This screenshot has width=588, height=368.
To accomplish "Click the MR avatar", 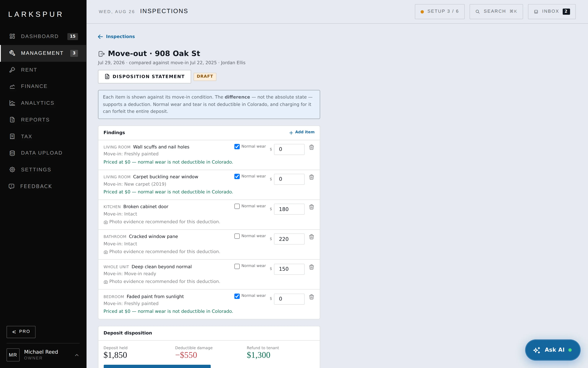I will pyautogui.click(x=13, y=355).
